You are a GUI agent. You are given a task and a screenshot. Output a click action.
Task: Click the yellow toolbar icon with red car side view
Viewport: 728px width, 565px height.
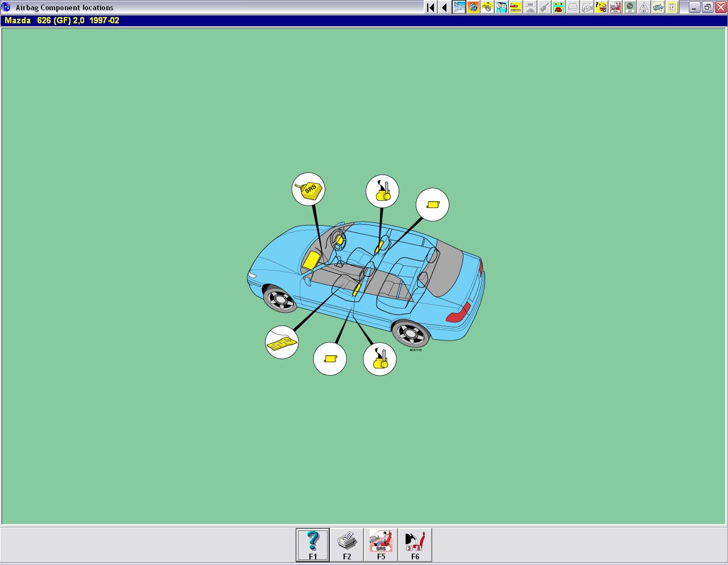[x=516, y=7]
